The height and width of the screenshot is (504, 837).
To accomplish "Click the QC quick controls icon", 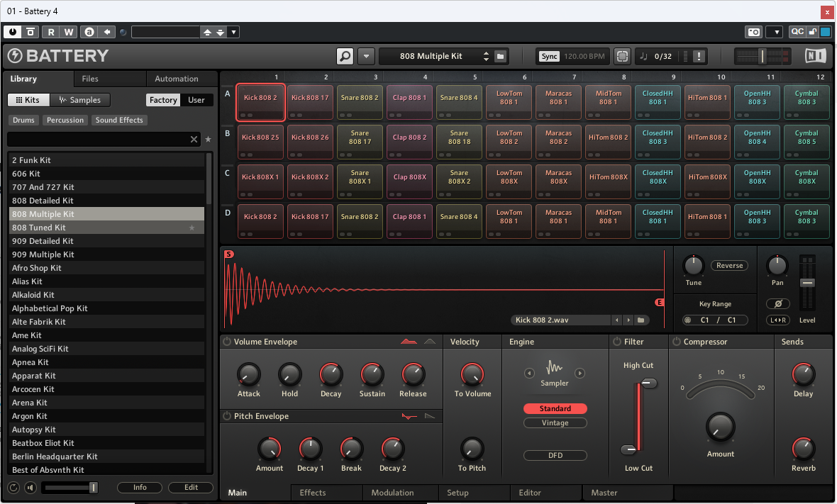I will [797, 32].
